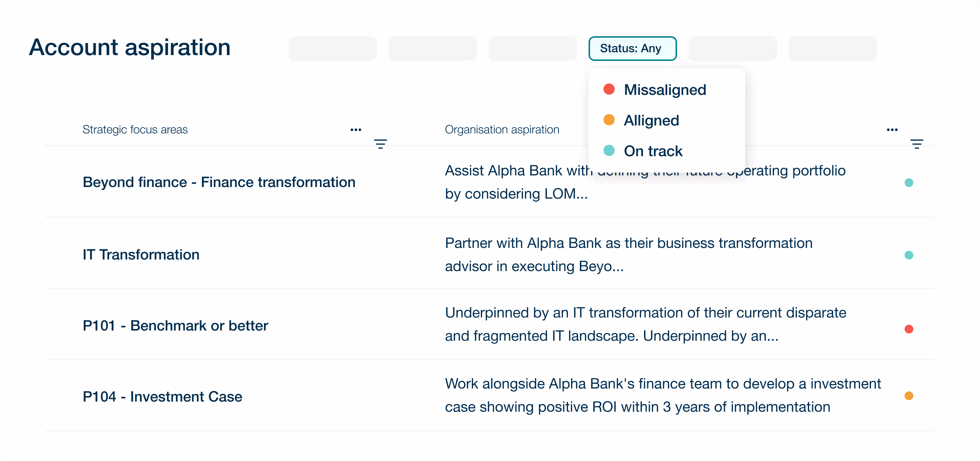Open first blank filter chip next to title
Image resolution: width=980 pixels, height=461 pixels.
coord(332,49)
